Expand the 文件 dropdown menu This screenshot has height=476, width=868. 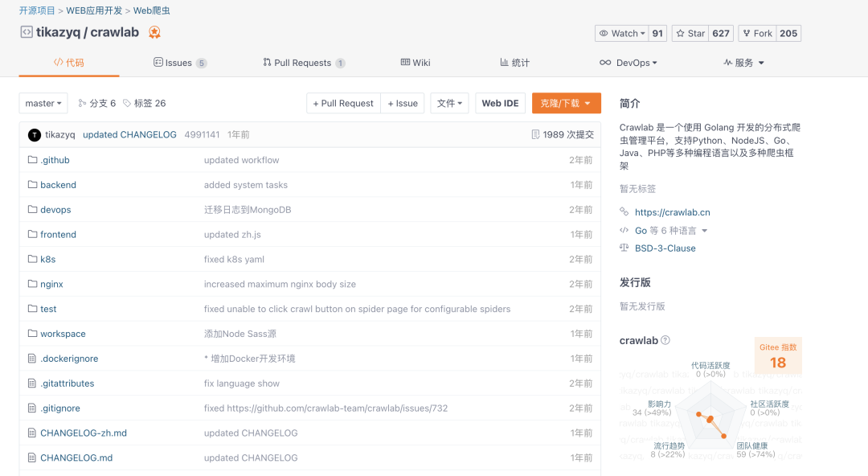point(449,104)
